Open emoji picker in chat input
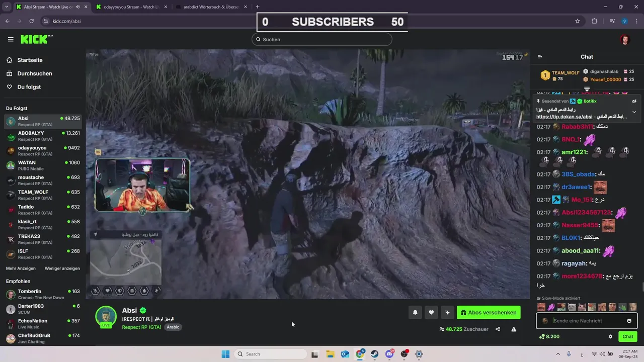Image resolution: width=644 pixels, height=362 pixels. pos(629,321)
